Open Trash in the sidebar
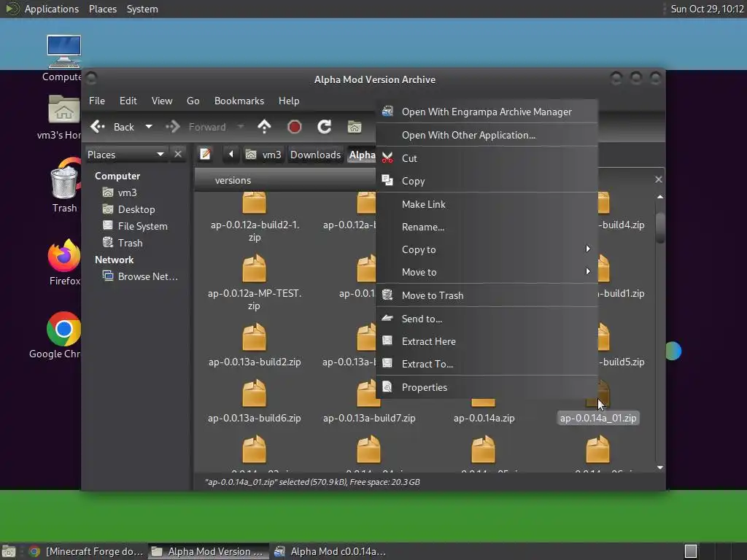The image size is (747, 560). [x=130, y=243]
